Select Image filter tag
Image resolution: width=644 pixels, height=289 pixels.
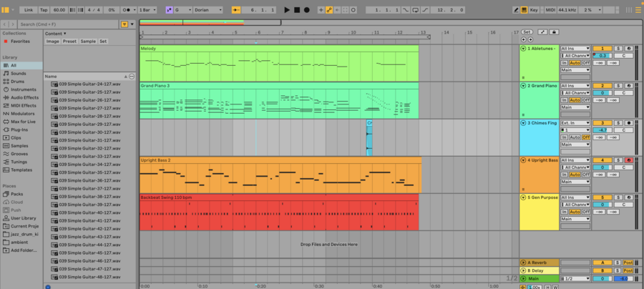click(52, 41)
